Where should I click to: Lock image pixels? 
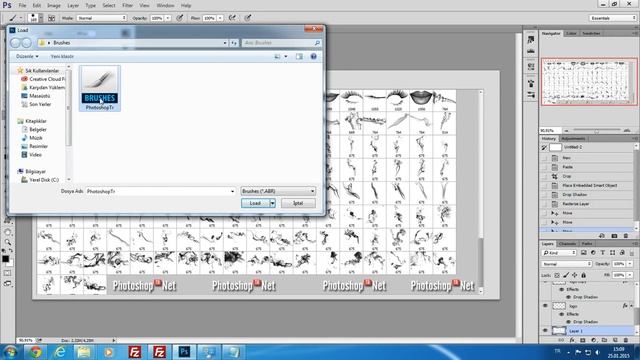click(566, 275)
